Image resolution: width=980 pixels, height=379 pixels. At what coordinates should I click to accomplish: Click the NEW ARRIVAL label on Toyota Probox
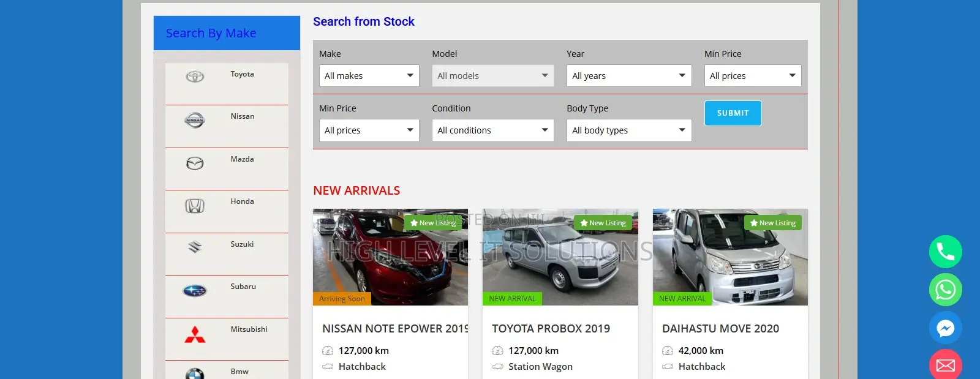[x=512, y=299]
